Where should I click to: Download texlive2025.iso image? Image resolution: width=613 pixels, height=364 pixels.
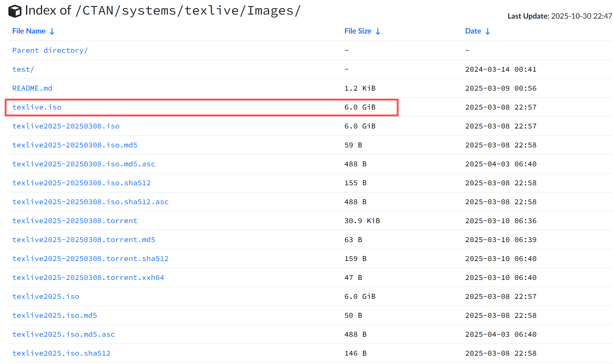coord(46,296)
